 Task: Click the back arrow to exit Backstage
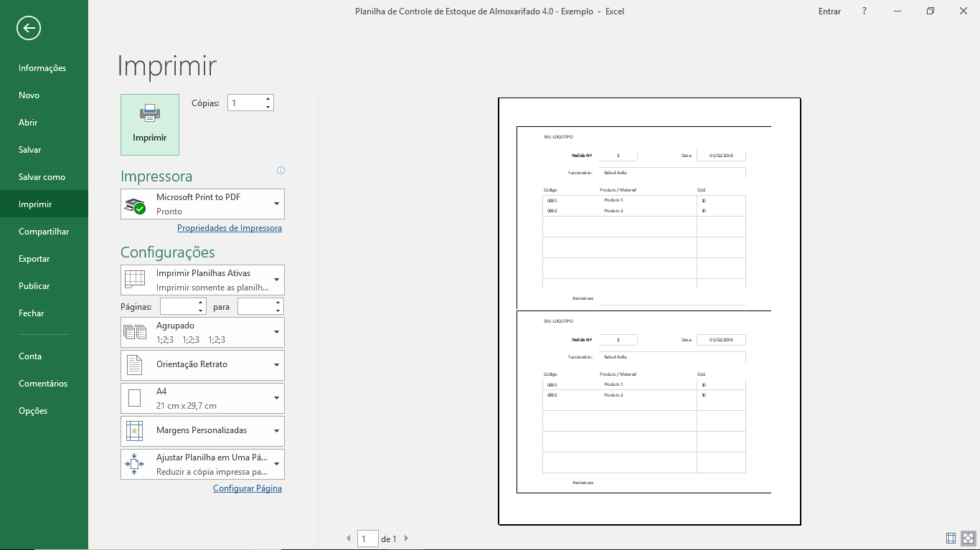pos(29,29)
